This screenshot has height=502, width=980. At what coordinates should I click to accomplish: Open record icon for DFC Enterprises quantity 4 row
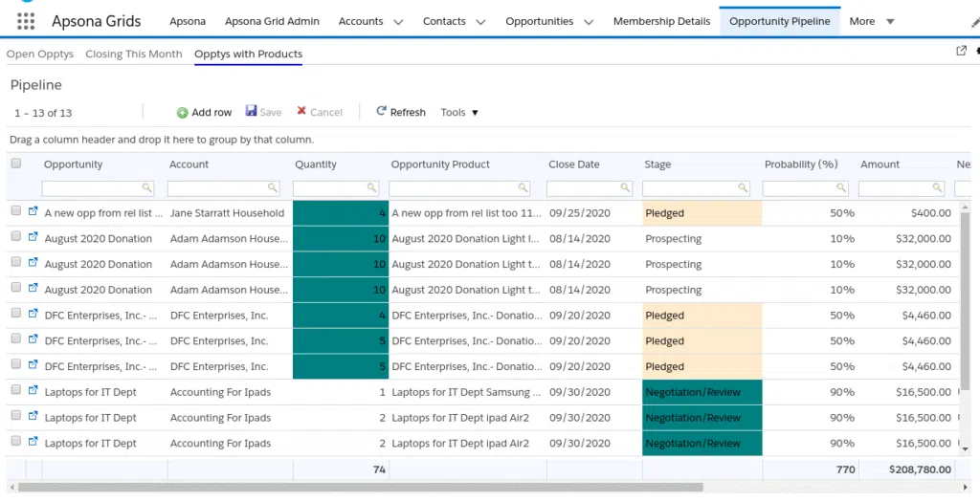[33, 314]
